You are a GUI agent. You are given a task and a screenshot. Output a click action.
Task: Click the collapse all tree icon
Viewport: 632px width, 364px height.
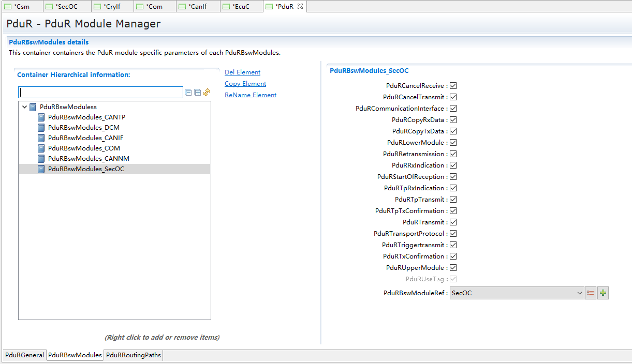click(188, 93)
